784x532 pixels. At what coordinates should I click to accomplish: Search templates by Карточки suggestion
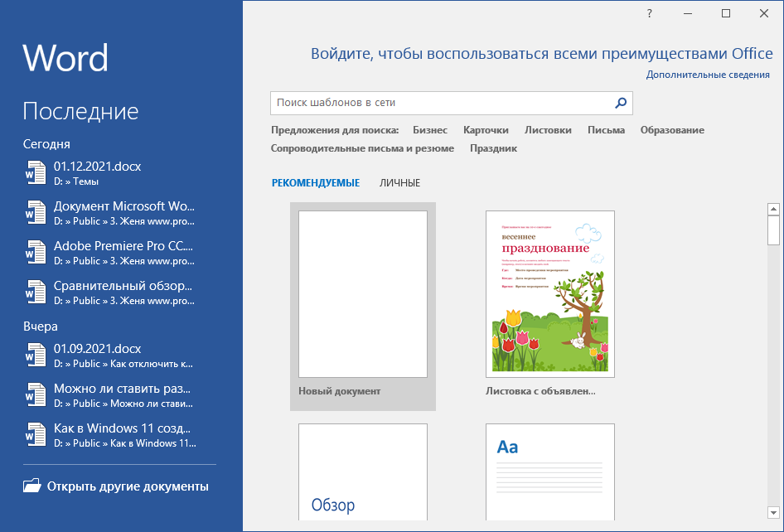tap(486, 130)
